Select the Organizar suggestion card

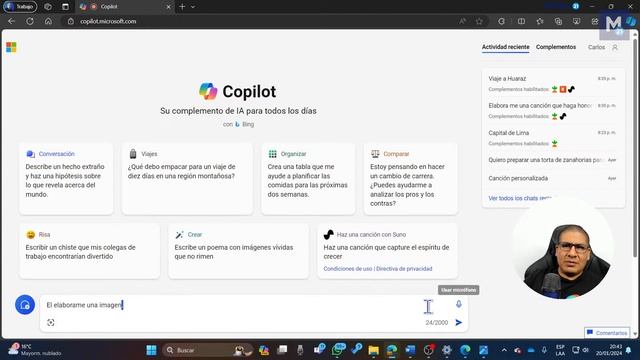tap(308, 178)
